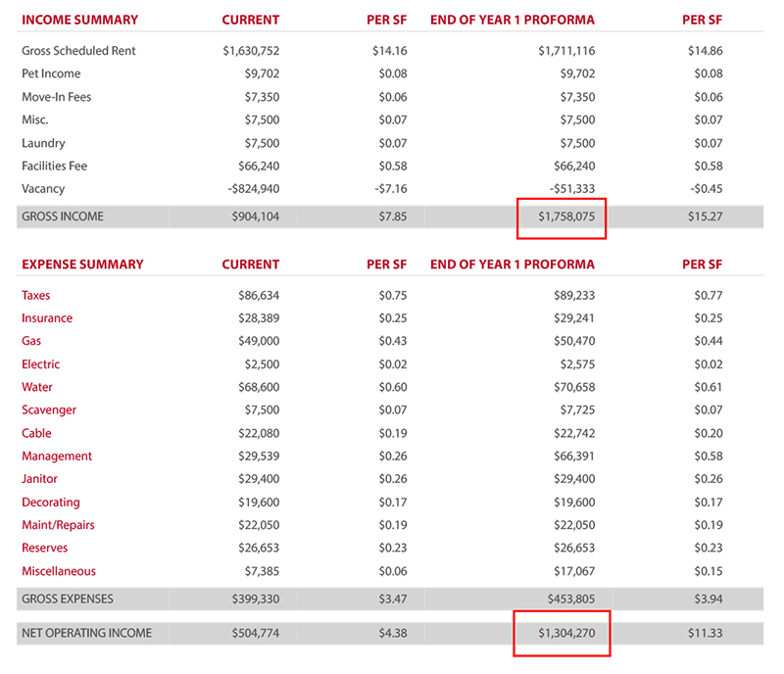Select the Taxes expense label
This screenshot has height=674, width=784.
(36, 295)
